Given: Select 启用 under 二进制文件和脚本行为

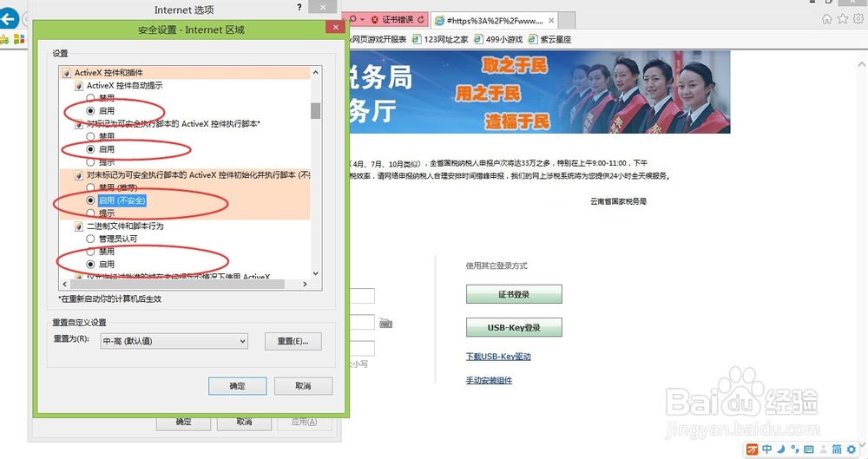Looking at the screenshot, I should [x=90, y=264].
